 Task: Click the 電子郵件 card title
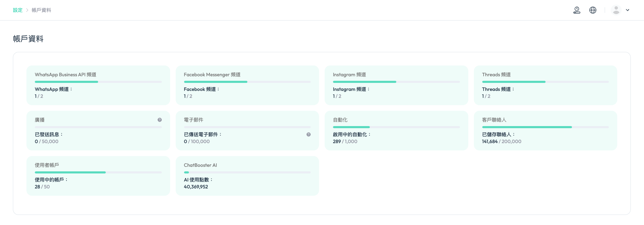tap(194, 120)
